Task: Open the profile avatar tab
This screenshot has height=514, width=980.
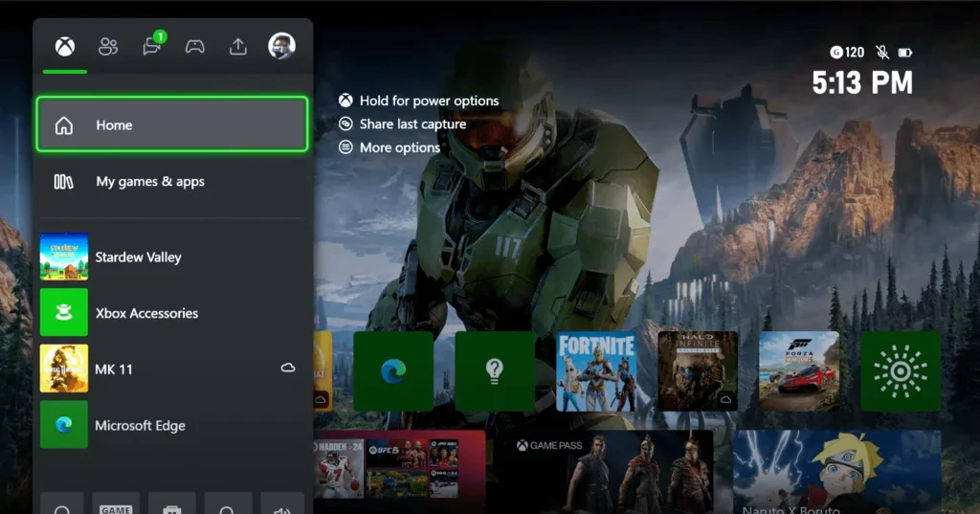Action: point(282,46)
